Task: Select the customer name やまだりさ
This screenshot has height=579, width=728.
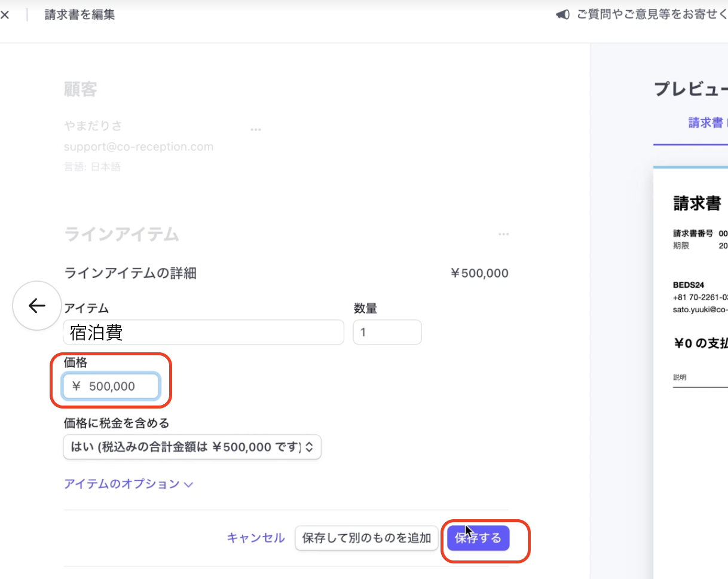Action: tap(93, 126)
